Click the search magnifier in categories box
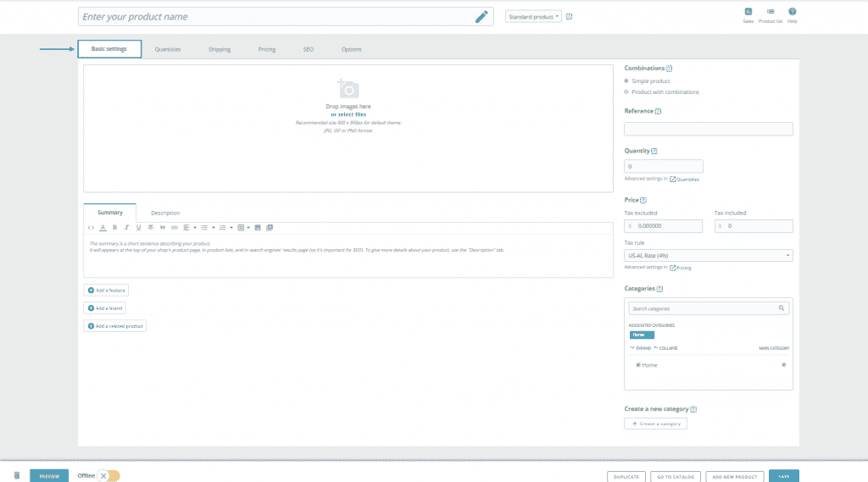The width and height of the screenshot is (868, 482). pos(781,308)
